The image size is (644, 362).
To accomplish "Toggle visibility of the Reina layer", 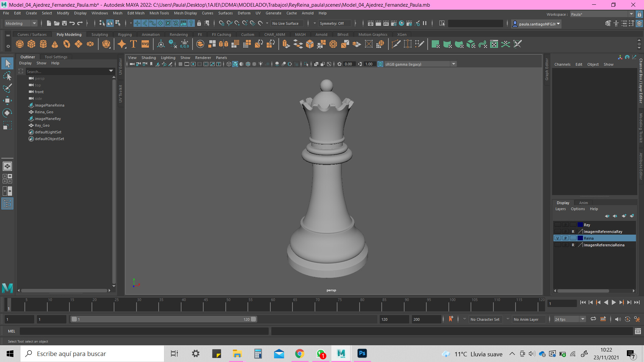I will [558, 238].
